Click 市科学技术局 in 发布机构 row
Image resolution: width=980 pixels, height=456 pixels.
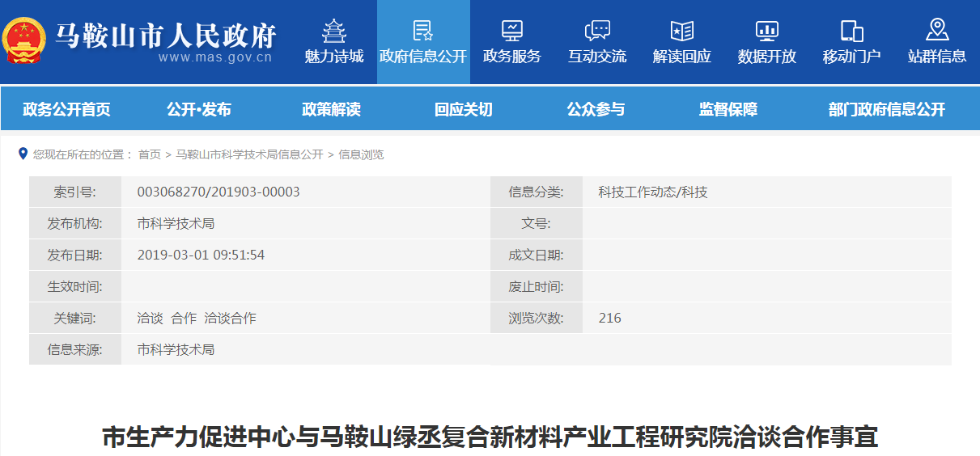pyautogui.click(x=176, y=224)
